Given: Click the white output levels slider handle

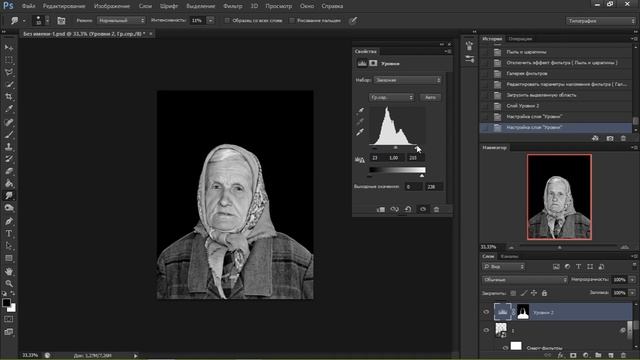Looking at the screenshot, I should click(x=422, y=176).
